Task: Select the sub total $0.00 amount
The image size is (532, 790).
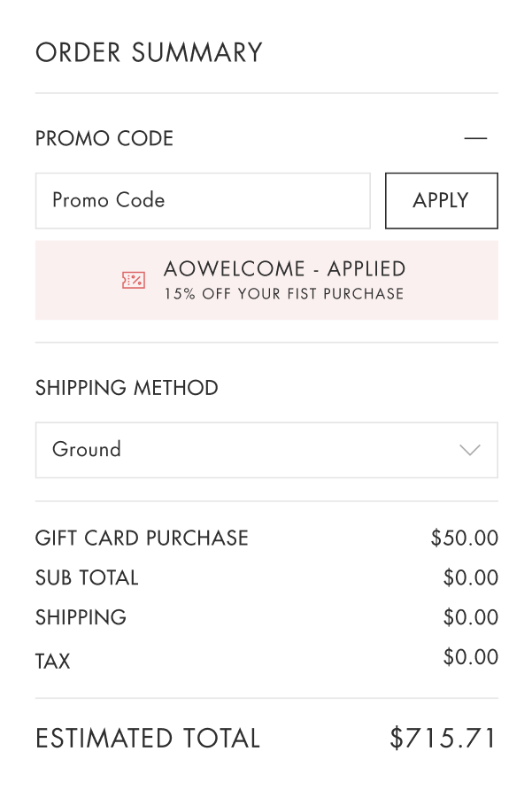Action: pos(471,577)
